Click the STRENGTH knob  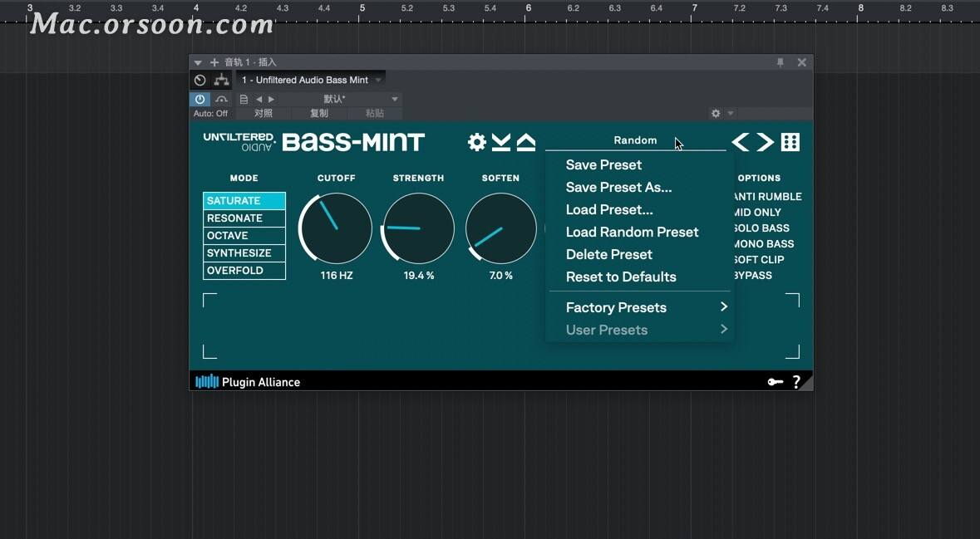tap(418, 228)
